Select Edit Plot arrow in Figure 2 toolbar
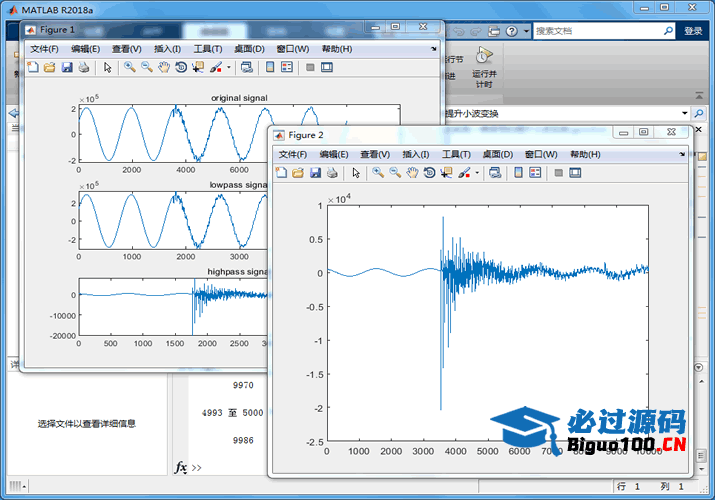Screen dimensions: 715x500 coord(356,173)
